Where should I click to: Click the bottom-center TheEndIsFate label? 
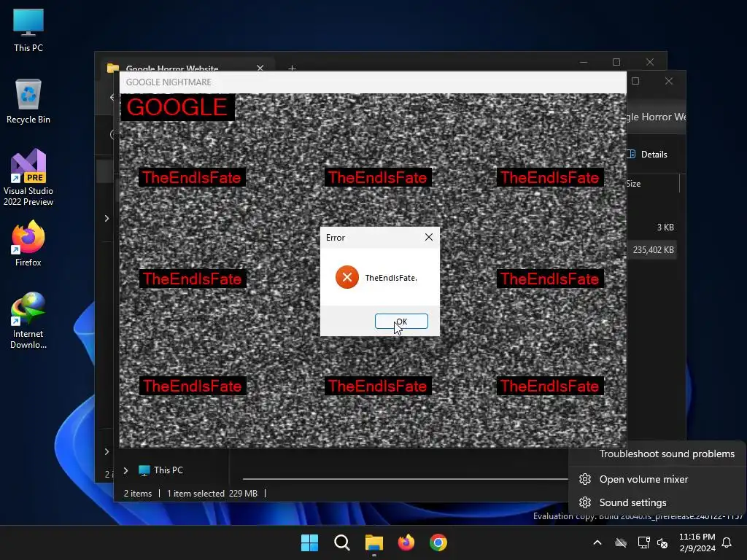click(x=378, y=386)
